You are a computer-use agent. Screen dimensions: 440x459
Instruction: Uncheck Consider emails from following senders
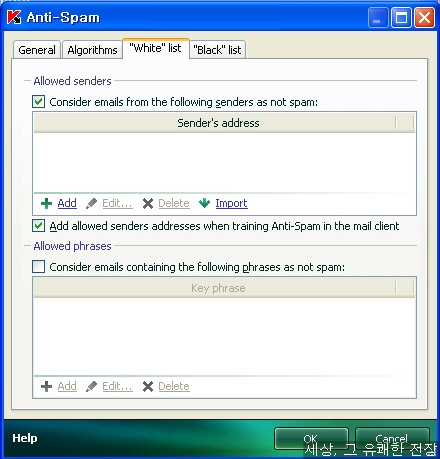coord(39,102)
